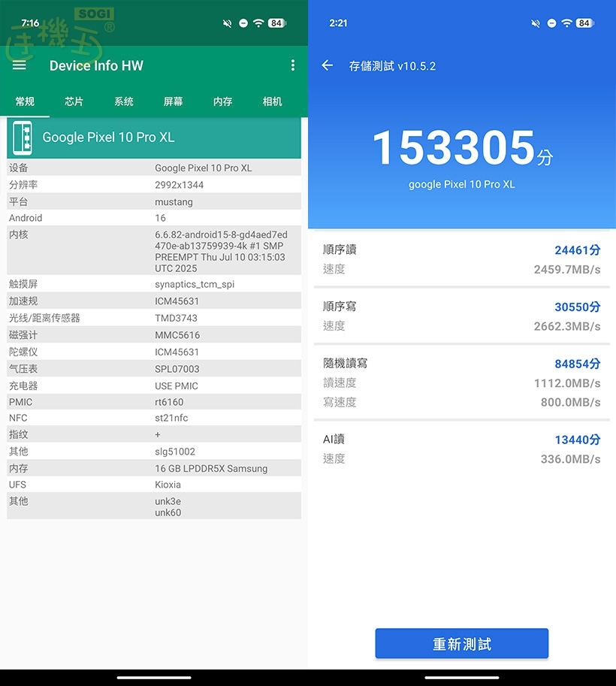Tap the write speed 2662.3MB/s
Viewport: 616px width, 686px height.
pos(567,326)
